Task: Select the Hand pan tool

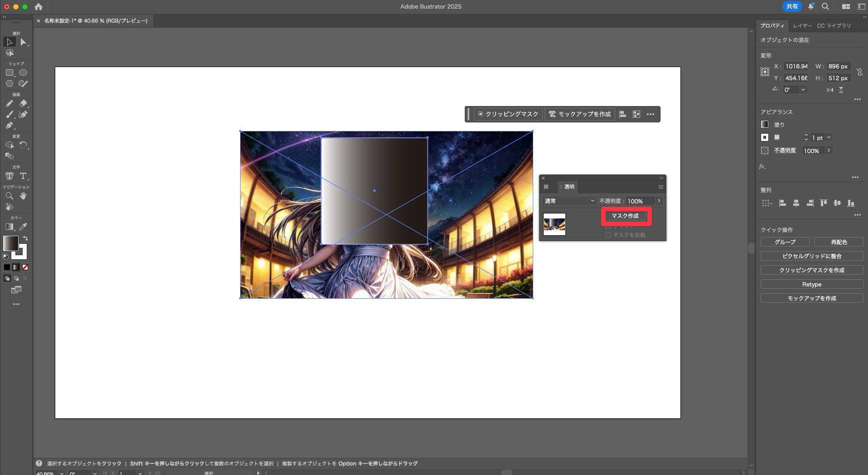Action: [23, 196]
